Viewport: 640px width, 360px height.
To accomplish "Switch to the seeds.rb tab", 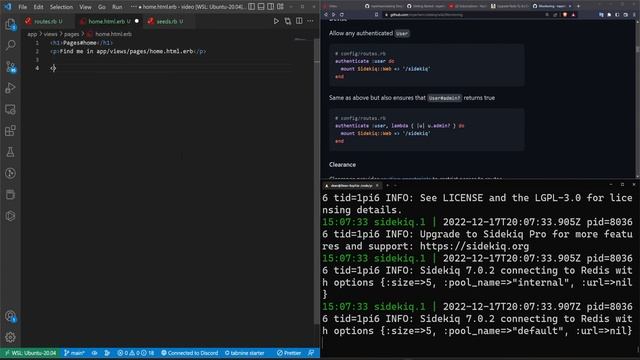I will pyautogui.click(x=170, y=21).
